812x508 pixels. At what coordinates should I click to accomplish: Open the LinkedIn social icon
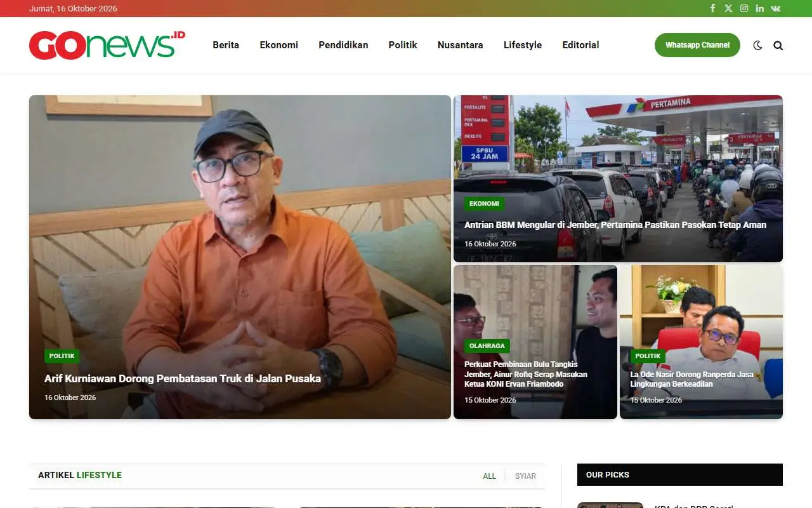click(760, 8)
